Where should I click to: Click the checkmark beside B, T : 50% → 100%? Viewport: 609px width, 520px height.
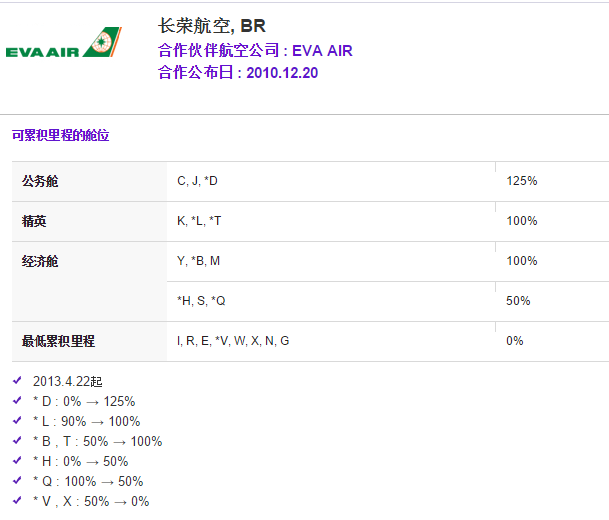click(17, 441)
